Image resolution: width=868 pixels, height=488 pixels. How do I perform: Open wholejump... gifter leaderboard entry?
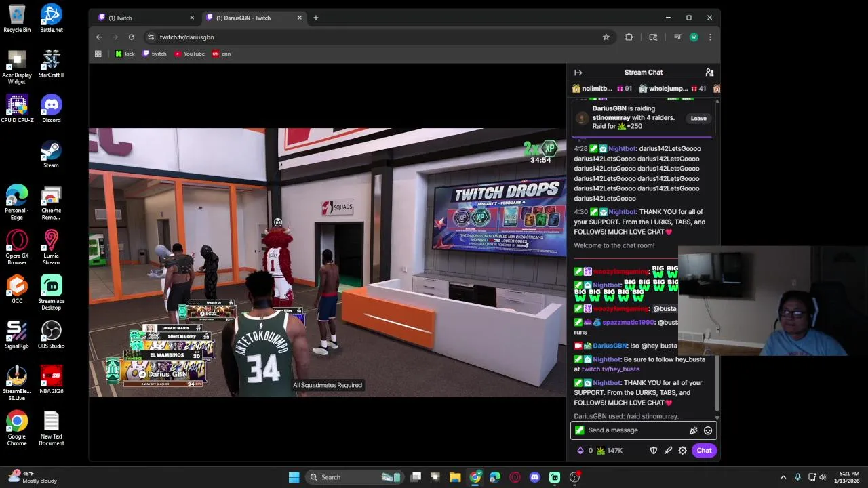[672, 89]
